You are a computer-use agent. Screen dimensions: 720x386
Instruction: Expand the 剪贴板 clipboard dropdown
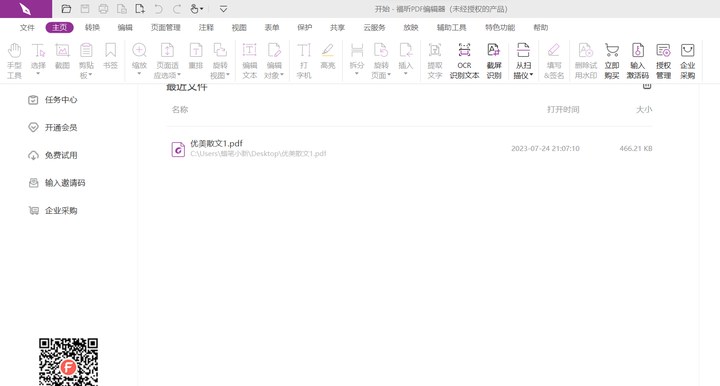click(x=90, y=75)
